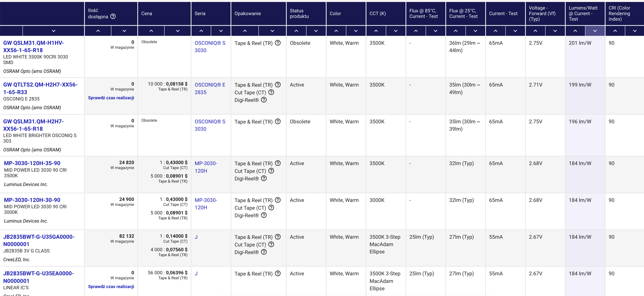Open product MP-3030-120H-35-90
Viewport: 644px width, 296px height.
pyautogui.click(x=32, y=163)
